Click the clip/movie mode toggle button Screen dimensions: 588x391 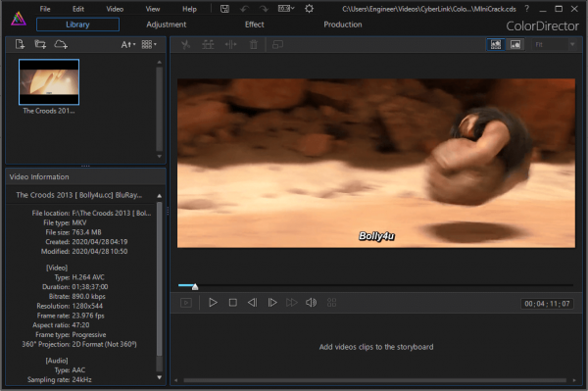tap(186, 303)
